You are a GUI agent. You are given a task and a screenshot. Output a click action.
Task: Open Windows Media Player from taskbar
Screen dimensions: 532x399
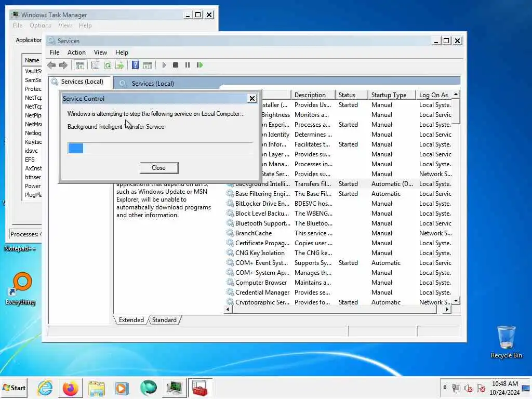pos(122,388)
